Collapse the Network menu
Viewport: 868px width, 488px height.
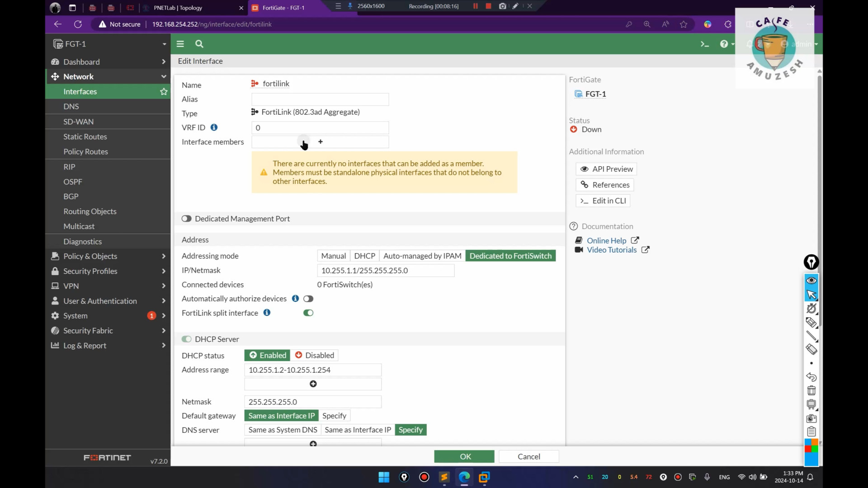pyautogui.click(x=108, y=77)
